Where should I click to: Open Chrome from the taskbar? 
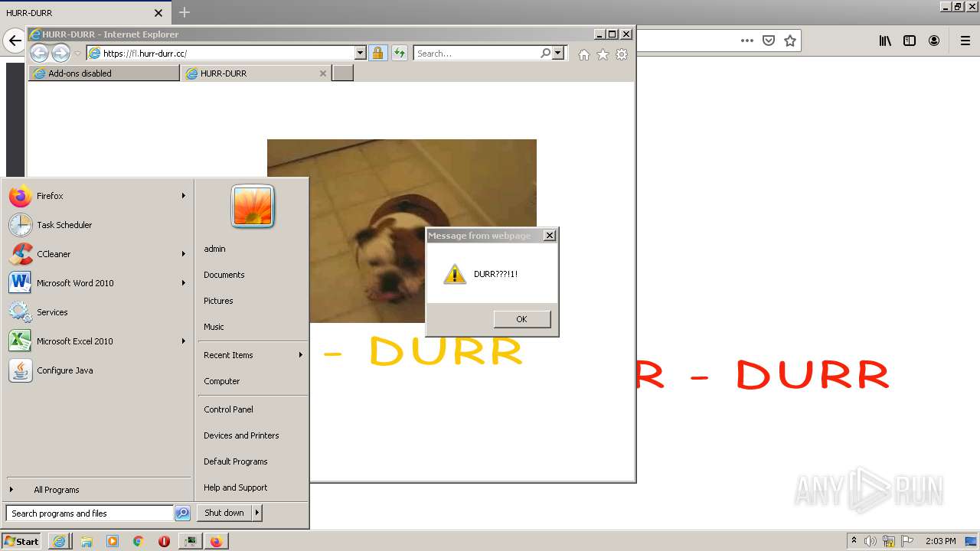(x=138, y=541)
